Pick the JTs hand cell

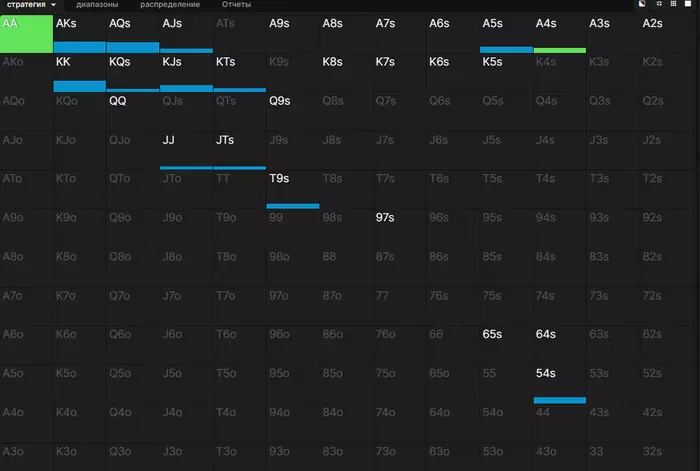click(x=240, y=150)
